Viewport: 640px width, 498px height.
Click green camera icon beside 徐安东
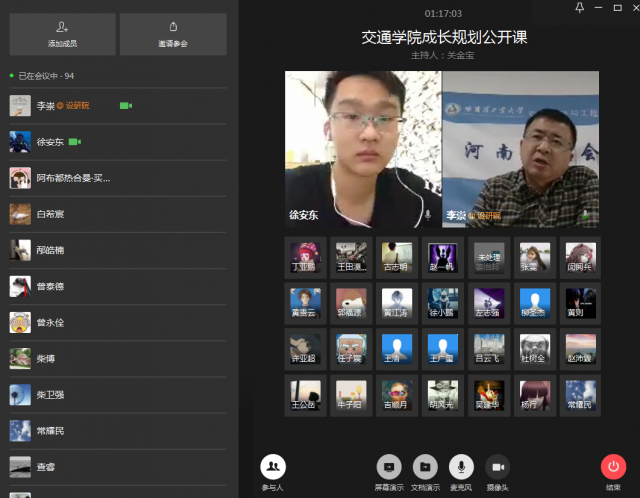click(x=75, y=142)
